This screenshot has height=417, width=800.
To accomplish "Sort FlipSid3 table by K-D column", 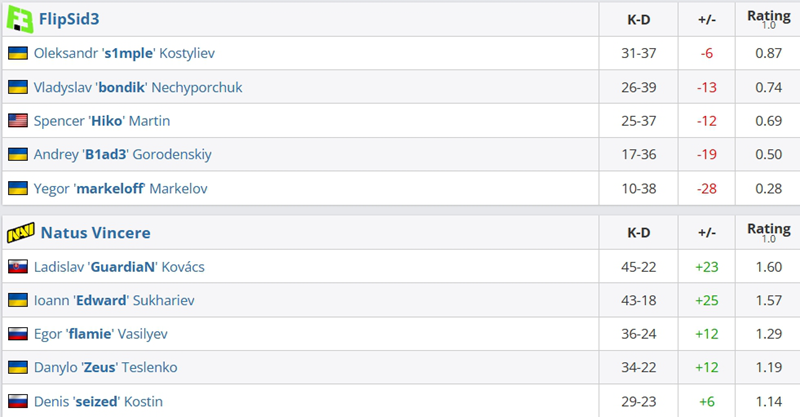I will point(639,18).
